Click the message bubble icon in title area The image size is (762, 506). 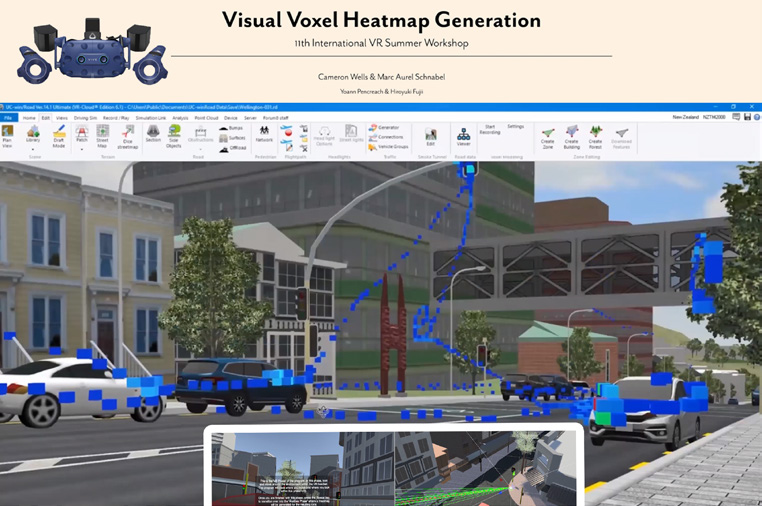pyautogui.click(x=736, y=117)
